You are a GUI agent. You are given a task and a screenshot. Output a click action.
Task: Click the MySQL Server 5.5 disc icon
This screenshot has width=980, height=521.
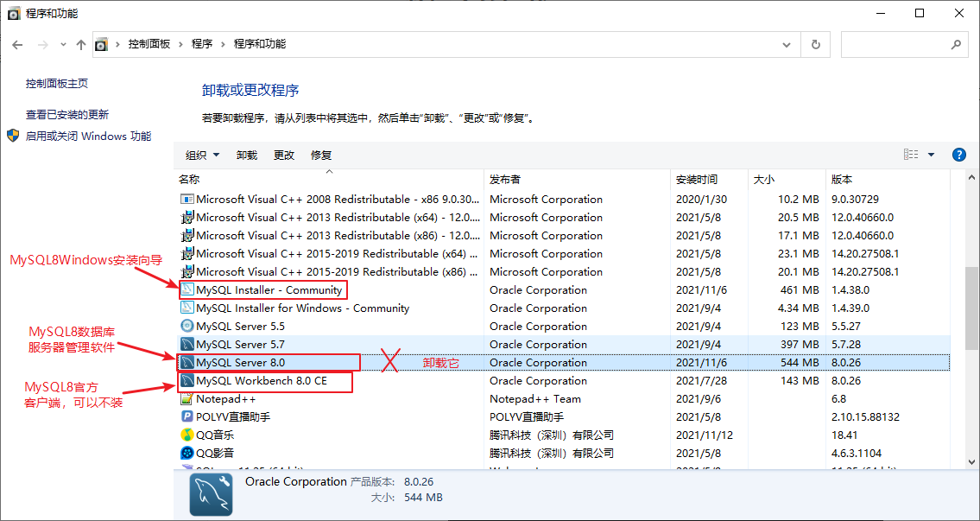pos(187,326)
